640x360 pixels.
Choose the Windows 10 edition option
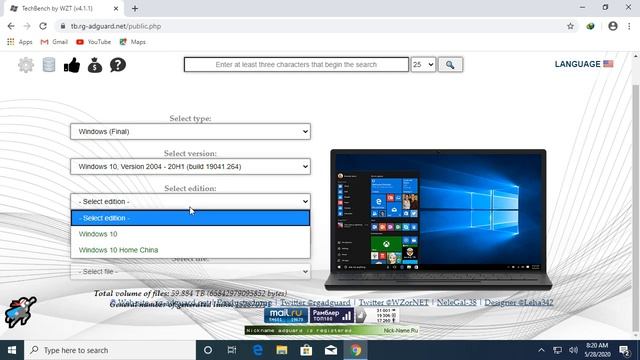click(190, 234)
